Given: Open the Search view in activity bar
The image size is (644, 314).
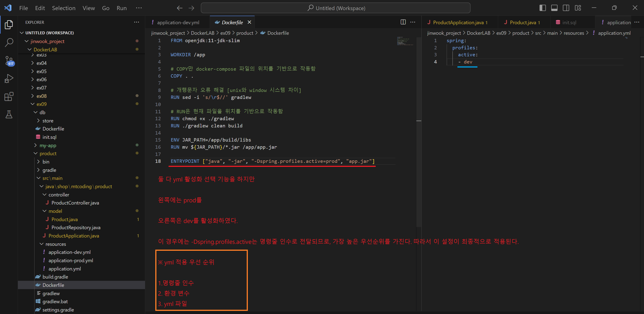Looking at the screenshot, I should (x=9, y=42).
